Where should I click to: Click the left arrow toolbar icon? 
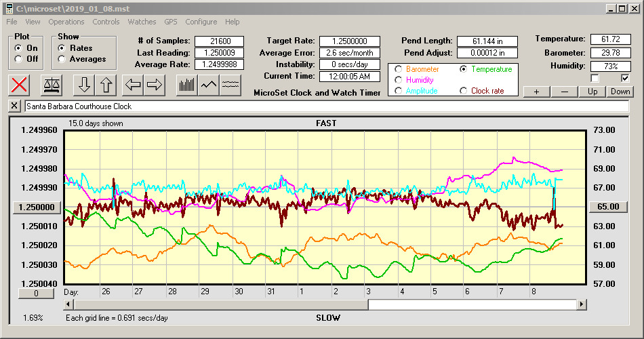[x=133, y=85]
